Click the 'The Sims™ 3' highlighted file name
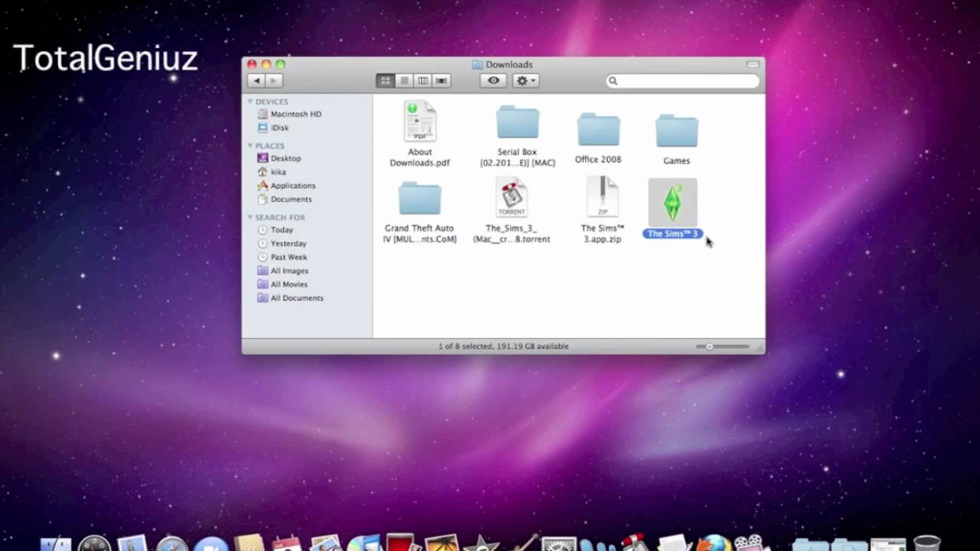This screenshot has width=980, height=551. click(x=672, y=234)
